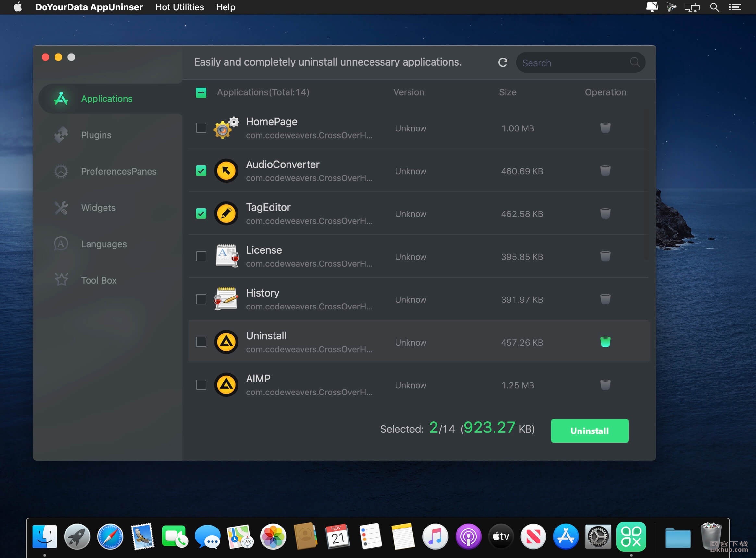Viewport: 756px width, 558px height.
Task: Click the Search input field
Action: tap(580, 63)
